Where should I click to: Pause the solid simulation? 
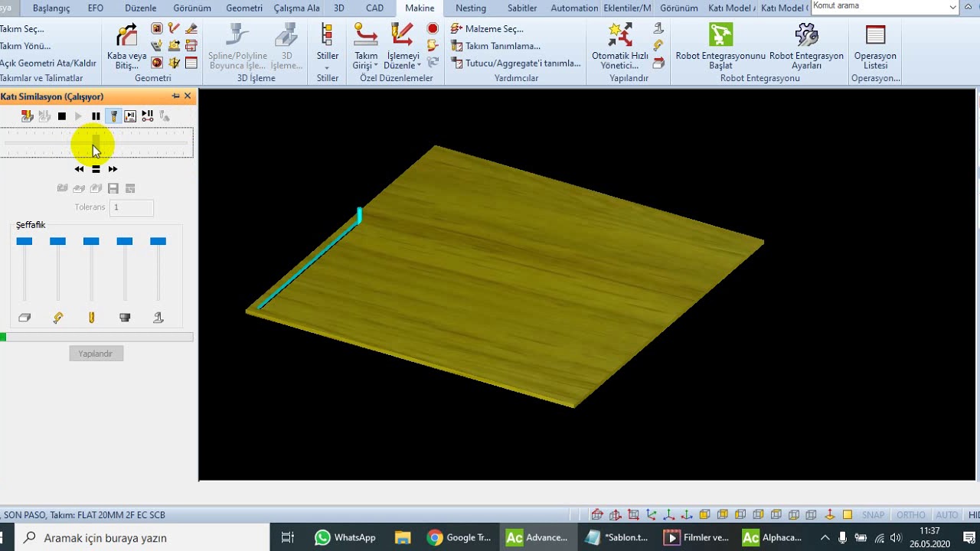point(96,116)
